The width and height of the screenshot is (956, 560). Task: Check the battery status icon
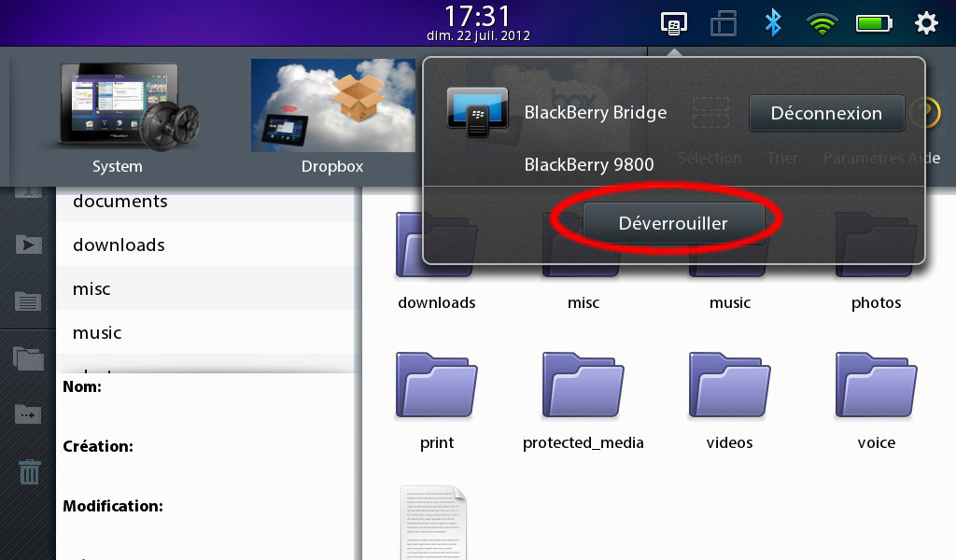tap(874, 23)
